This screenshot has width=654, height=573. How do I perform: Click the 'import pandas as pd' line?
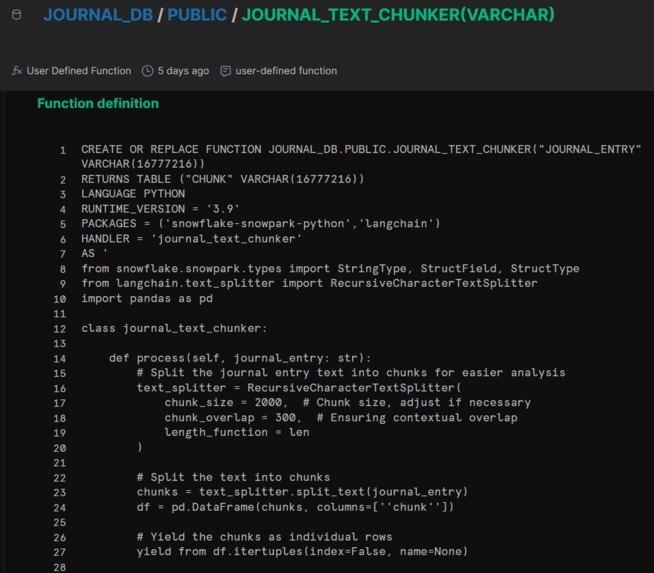click(147, 299)
